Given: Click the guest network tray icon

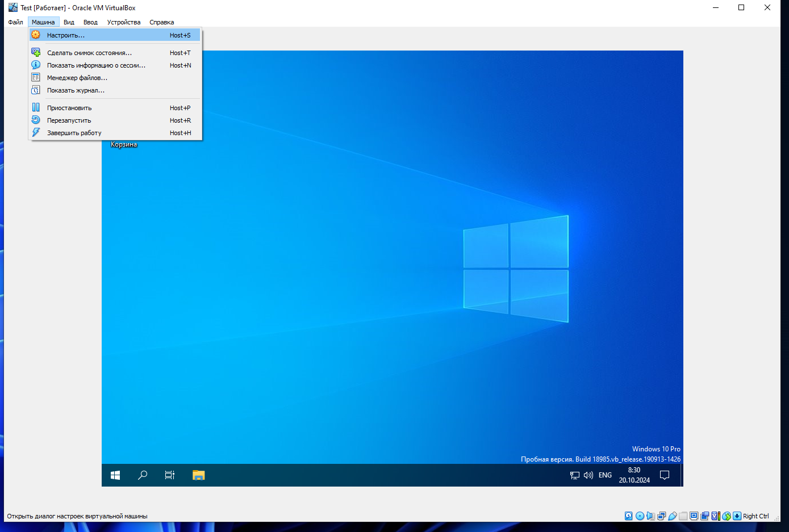Looking at the screenshot, I should click(x=575, y=475).
